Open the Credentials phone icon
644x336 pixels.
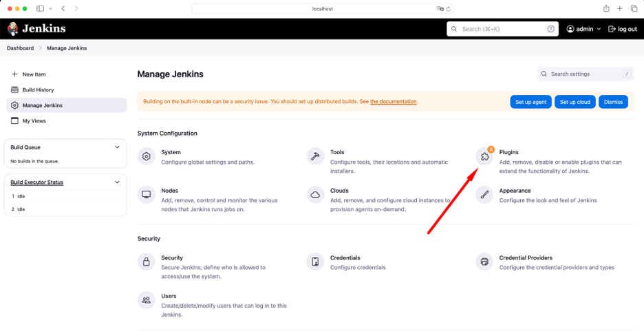pyautogui.click(x=315, y=262)
